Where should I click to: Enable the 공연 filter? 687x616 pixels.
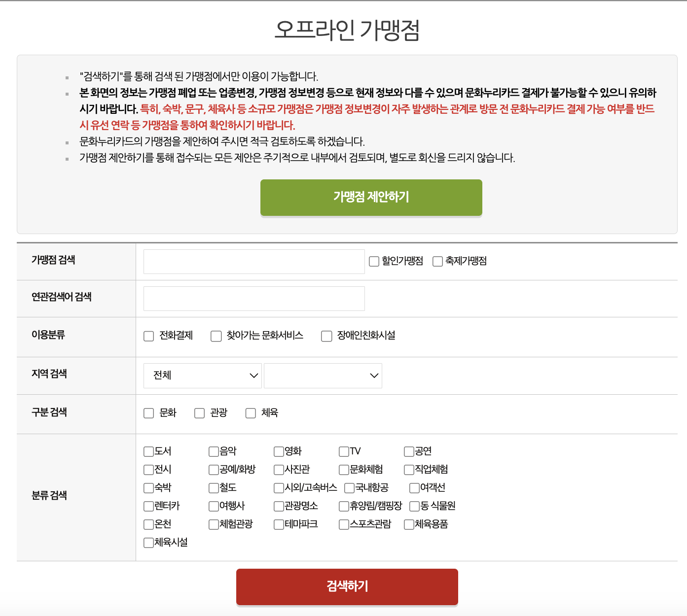point(408,451)
